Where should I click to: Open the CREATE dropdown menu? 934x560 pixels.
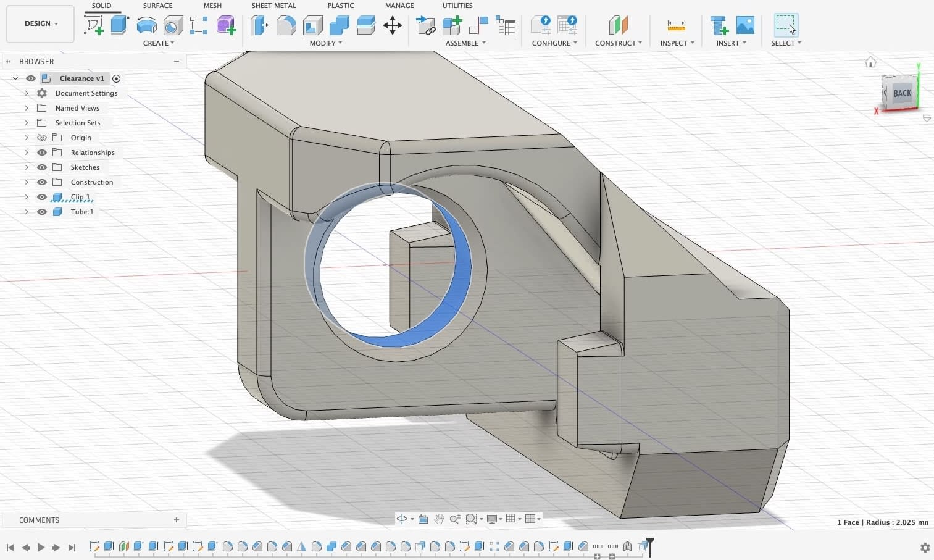pyautogui.click(x=159, y=43)
